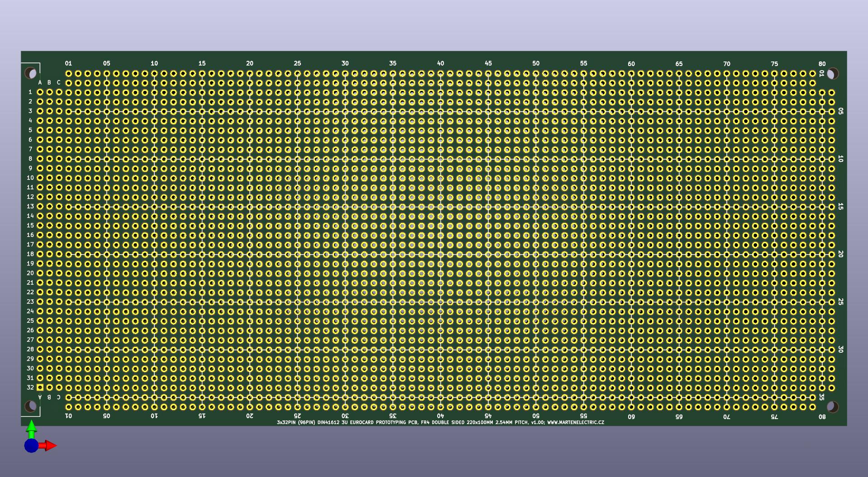This screenshot has width=868, height=477.
Task: Click the blue Z-axis sphere of the gizmo
Action: pyautogui.click(x=31, y=446)
